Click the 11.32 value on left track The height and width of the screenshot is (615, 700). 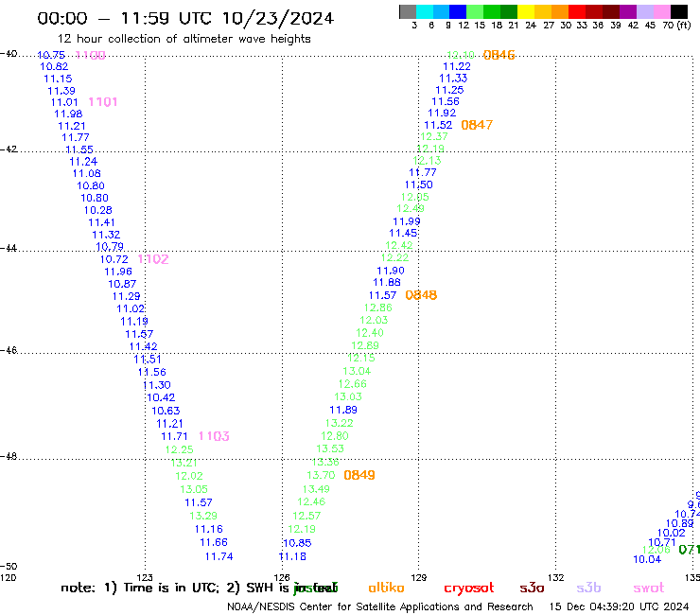point(106,235)
